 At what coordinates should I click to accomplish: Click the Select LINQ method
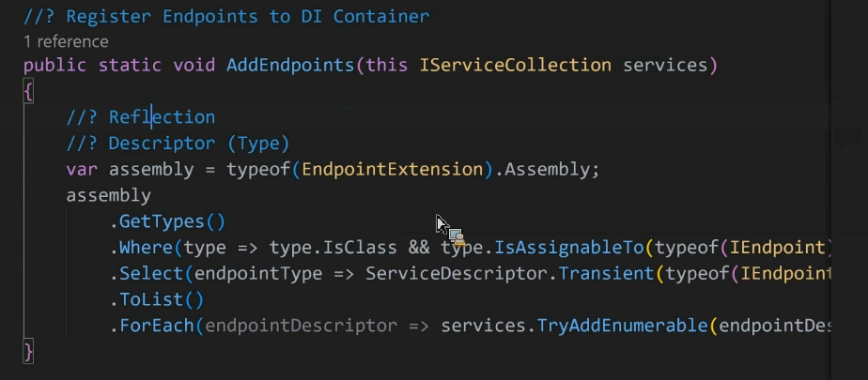click(151, 273)
